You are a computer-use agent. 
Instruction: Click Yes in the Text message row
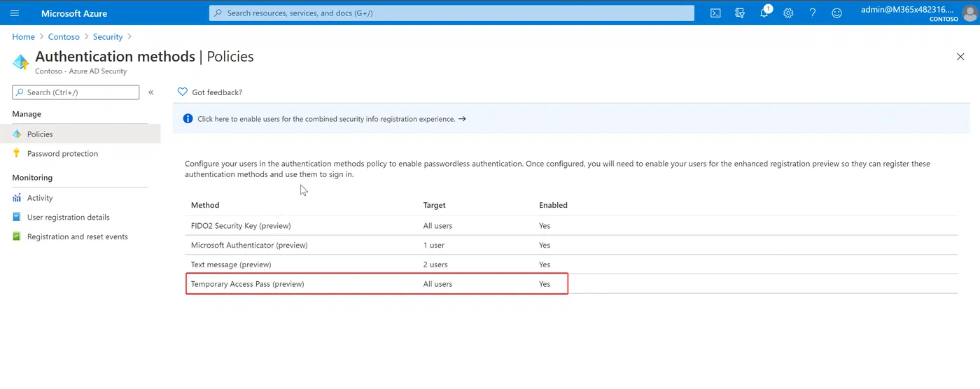pos(545,264)
